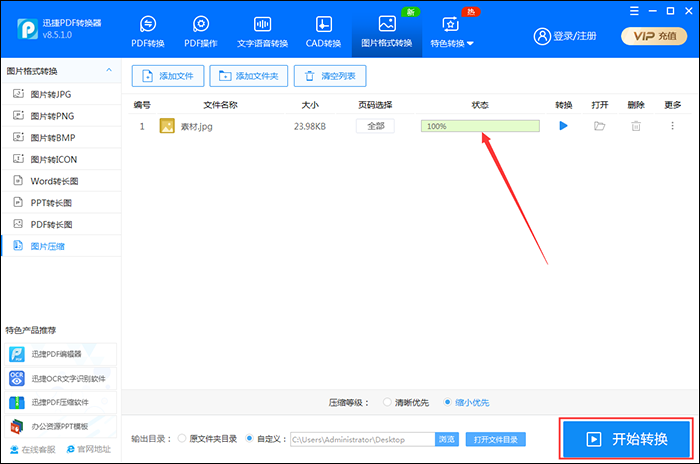Open the 全部 page selection box
The height and width of the screenshot is (464, 700).
(375, 126)
